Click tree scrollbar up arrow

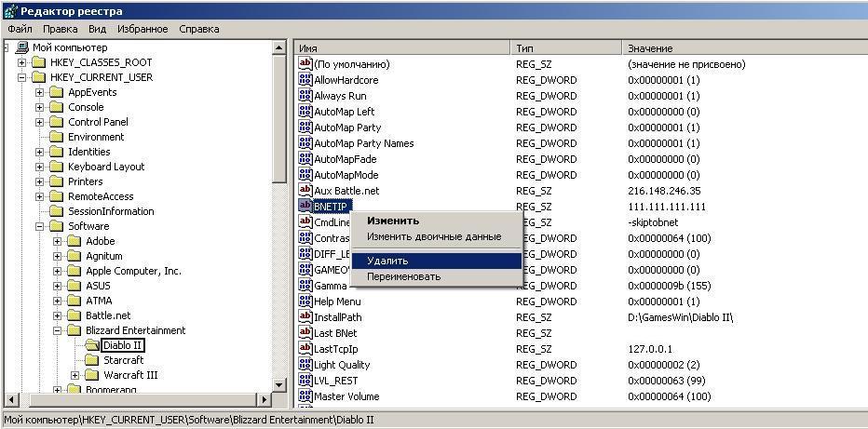279,48
